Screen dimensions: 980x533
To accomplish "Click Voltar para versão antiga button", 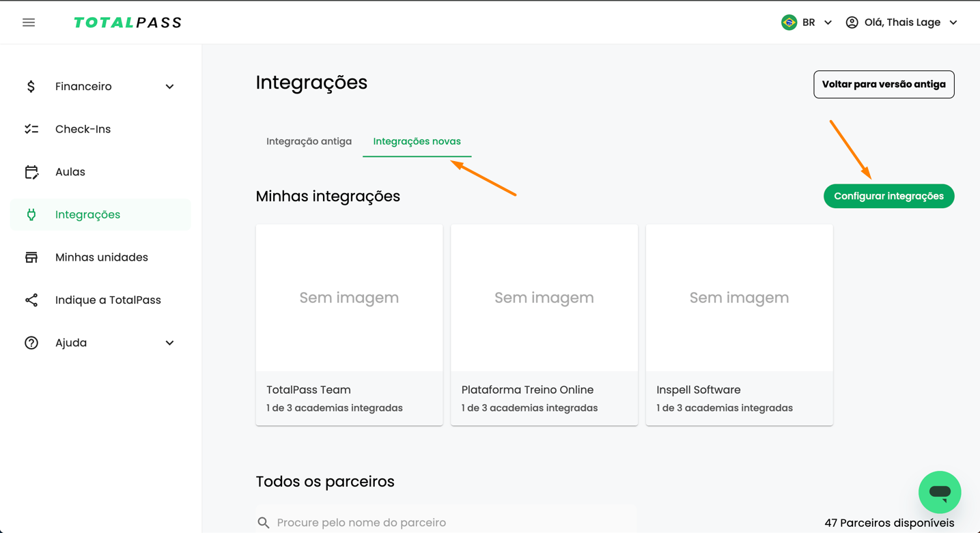I will coord(884,85).
